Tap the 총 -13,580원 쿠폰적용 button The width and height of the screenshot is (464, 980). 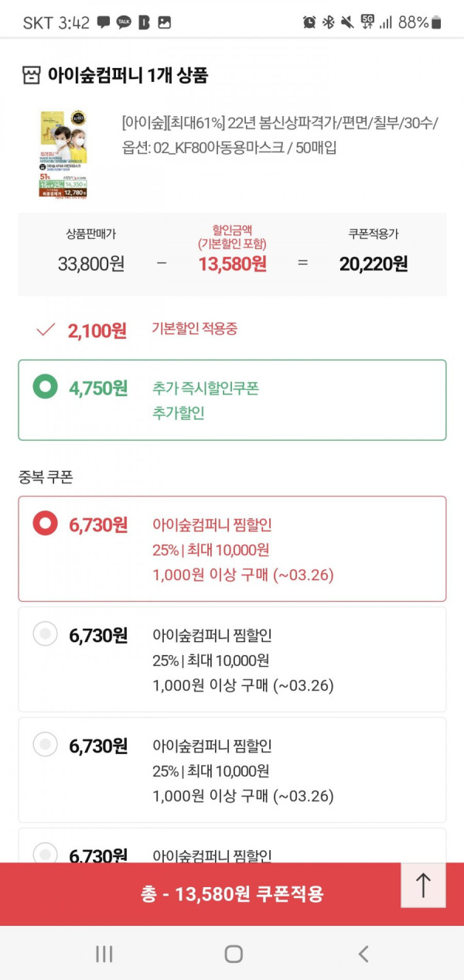(x=232, y=894)
